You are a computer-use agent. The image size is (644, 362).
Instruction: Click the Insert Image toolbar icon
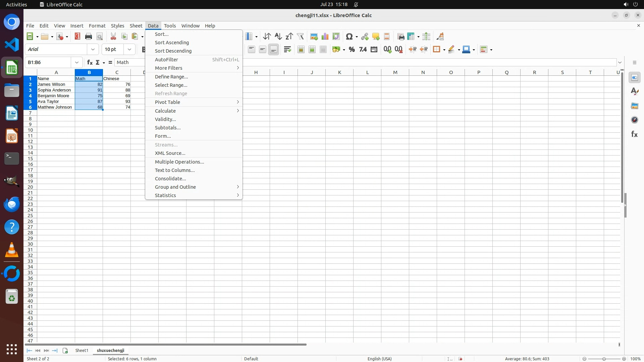(x=314, y=37)
